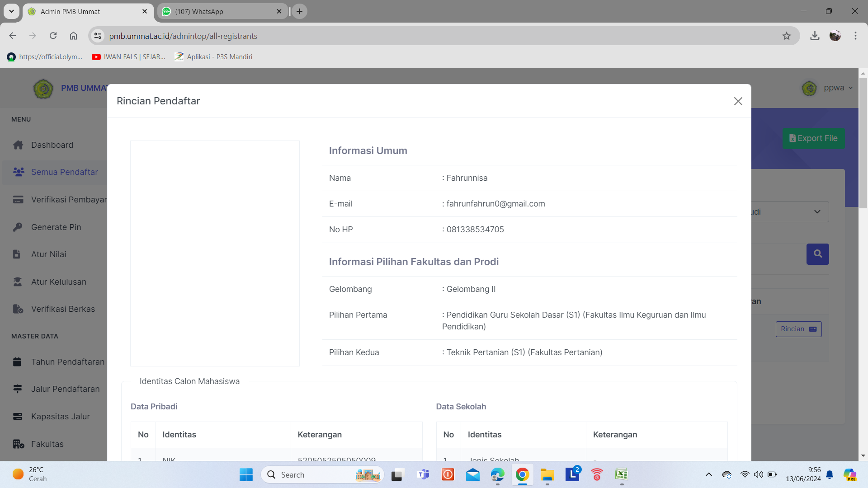Close the Rincian Pendaftar modal

pyautogui.click(x=738, y=101)
